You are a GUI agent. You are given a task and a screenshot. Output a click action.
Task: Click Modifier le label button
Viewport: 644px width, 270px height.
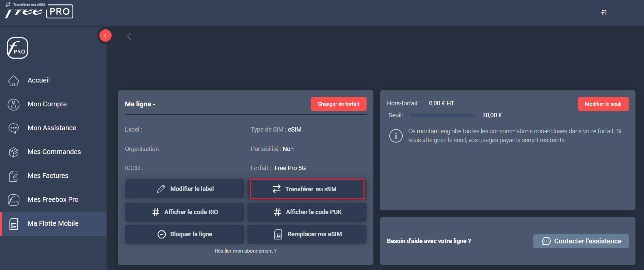[x=184, y=189]
